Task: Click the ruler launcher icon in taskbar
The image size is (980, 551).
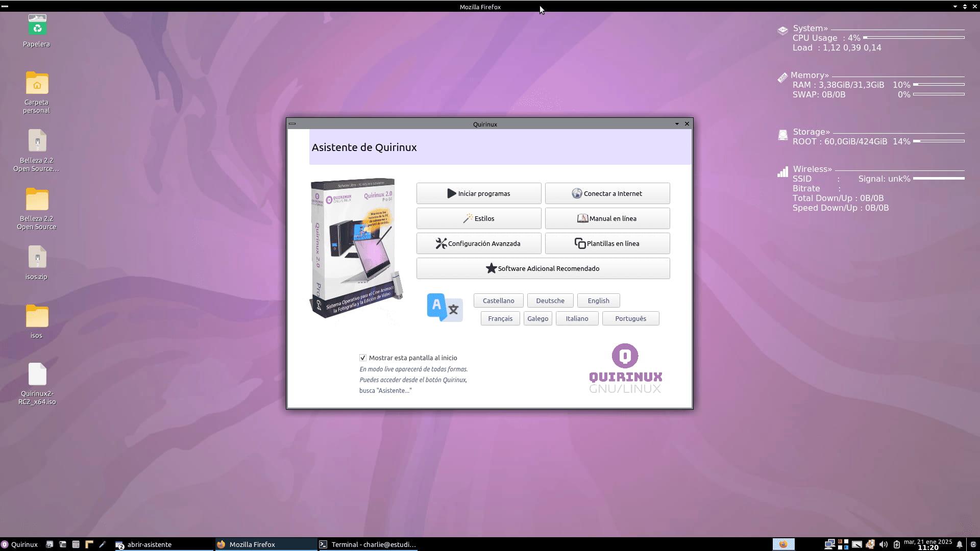Action: coord(89,544)
